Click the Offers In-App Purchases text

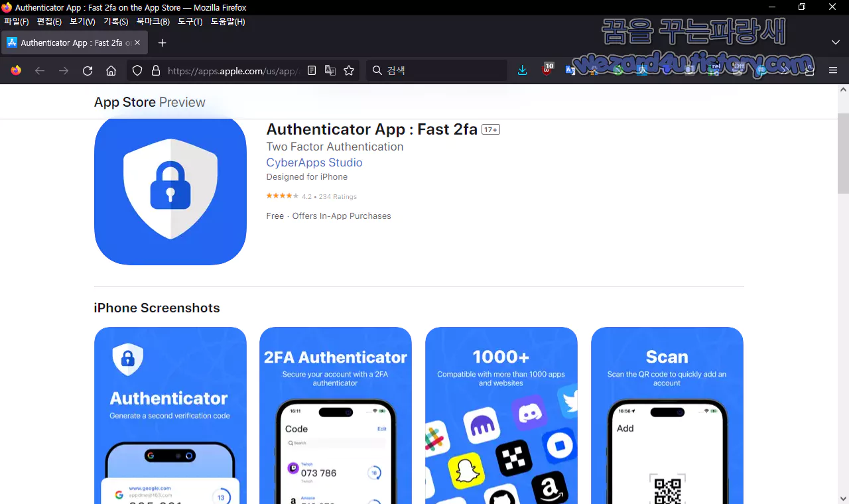pos(342,216)
